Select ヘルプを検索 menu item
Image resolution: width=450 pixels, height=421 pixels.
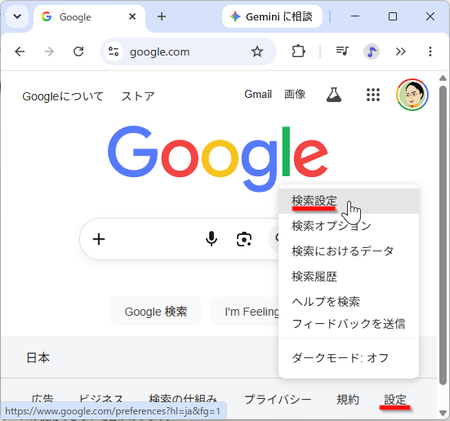click(349, 302)
